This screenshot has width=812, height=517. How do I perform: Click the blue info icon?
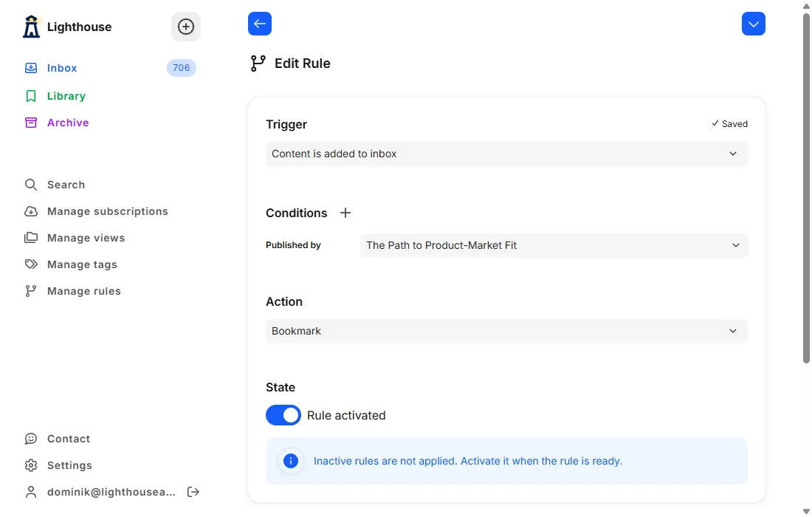pos(291,461)
